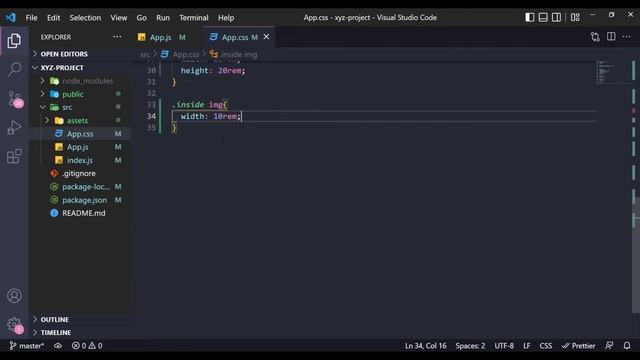Toggle bottom panel visibility
Viewport: 640px width, 360px height.
(543, 17)
